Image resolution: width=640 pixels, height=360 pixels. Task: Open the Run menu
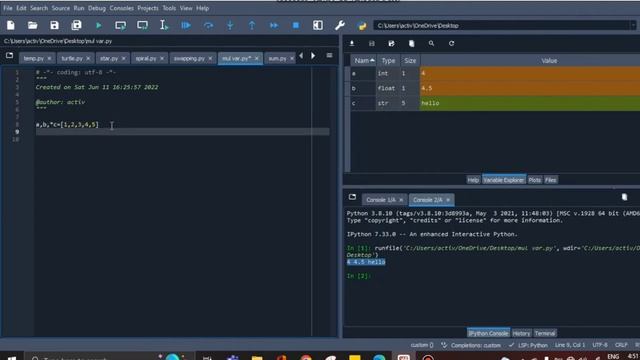click(79, 8)
